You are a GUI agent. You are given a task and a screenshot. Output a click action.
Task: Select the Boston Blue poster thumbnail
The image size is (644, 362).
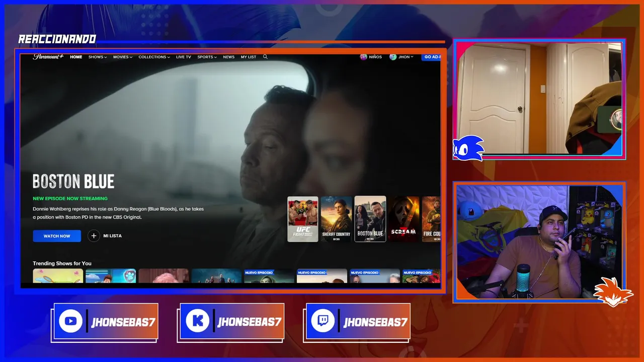point(370,219)
